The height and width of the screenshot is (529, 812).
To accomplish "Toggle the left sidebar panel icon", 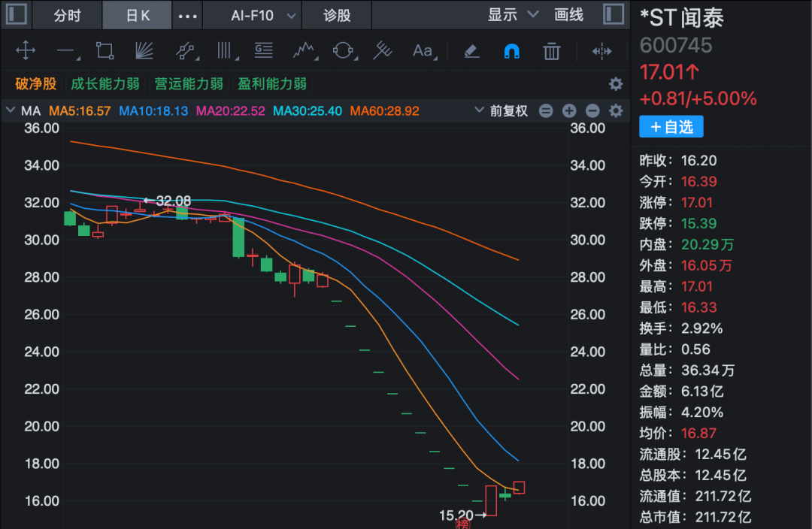I will tap(17, 14).
